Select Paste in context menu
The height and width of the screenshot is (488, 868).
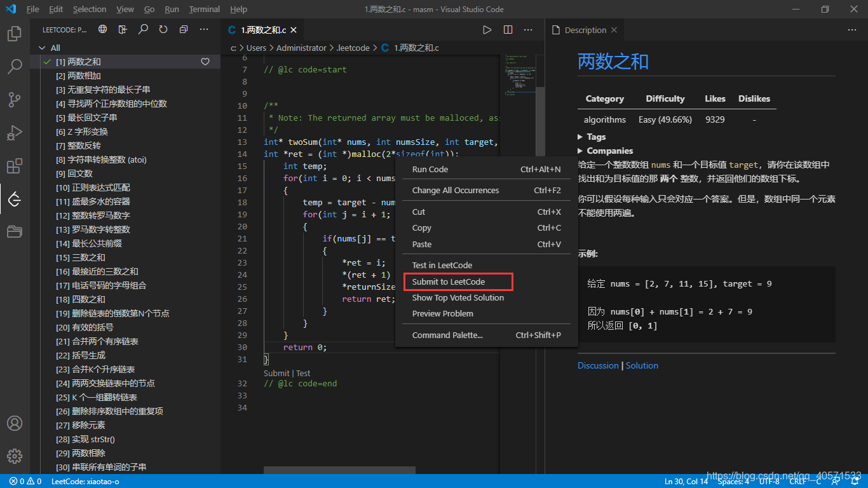pos(486,244)
